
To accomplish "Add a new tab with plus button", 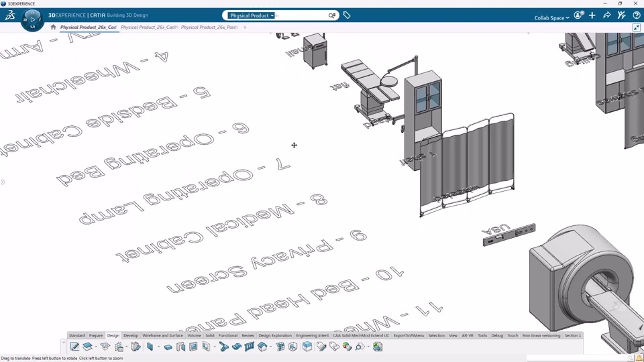I will tap(245, 27).
